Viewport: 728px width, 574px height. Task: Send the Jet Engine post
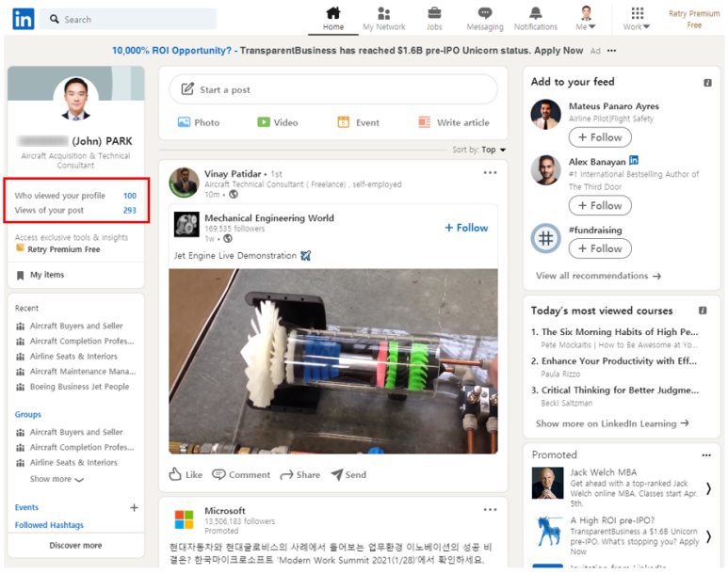tap(348, 474)
